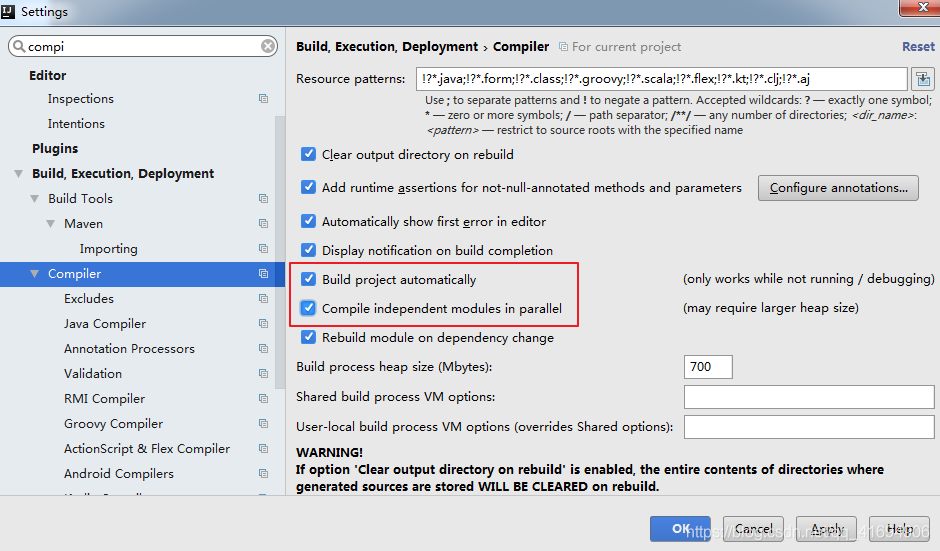
Task: Collapse the Maven tree node
Action: (x=51, y=224)
